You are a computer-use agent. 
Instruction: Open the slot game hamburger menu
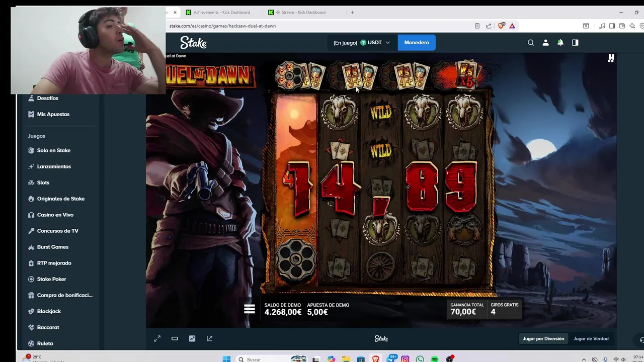[x=250, y=309]
